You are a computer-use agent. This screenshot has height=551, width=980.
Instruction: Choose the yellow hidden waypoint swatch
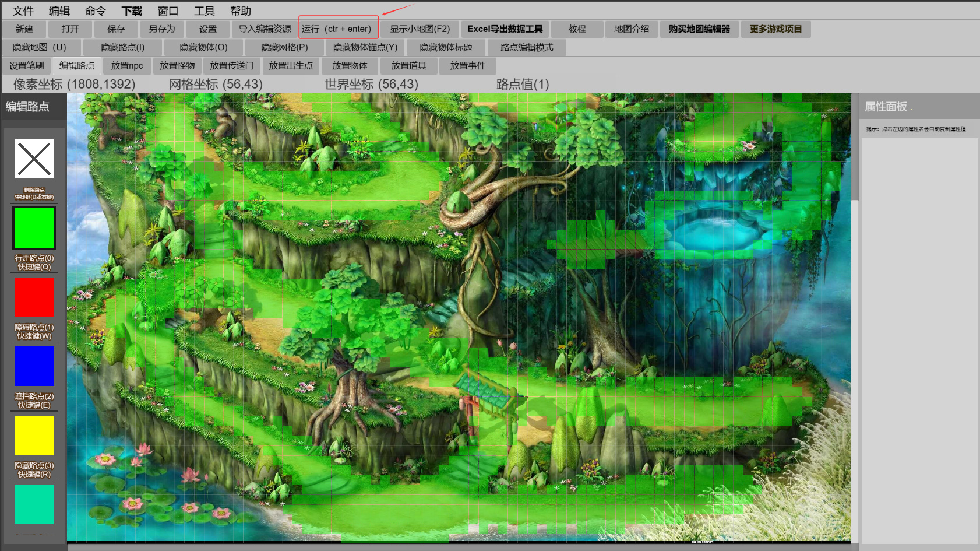[34, 435]
